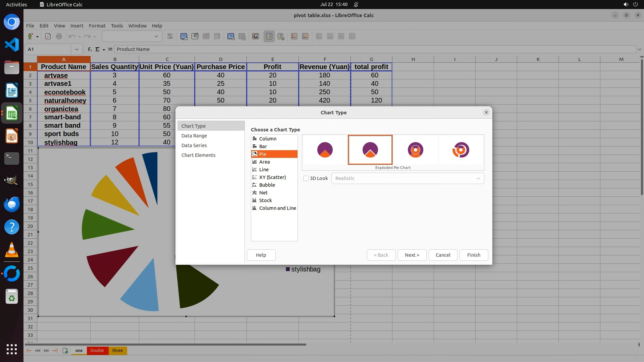The image size is (644, 362).
Task: Open LibreOffice Impress from the dock
Action: pos(12,136)
